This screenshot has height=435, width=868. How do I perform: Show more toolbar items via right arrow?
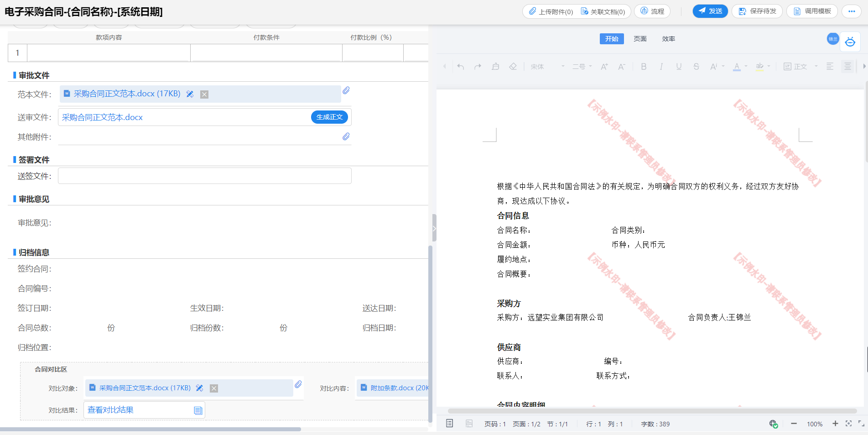click(x=864, y=67)
